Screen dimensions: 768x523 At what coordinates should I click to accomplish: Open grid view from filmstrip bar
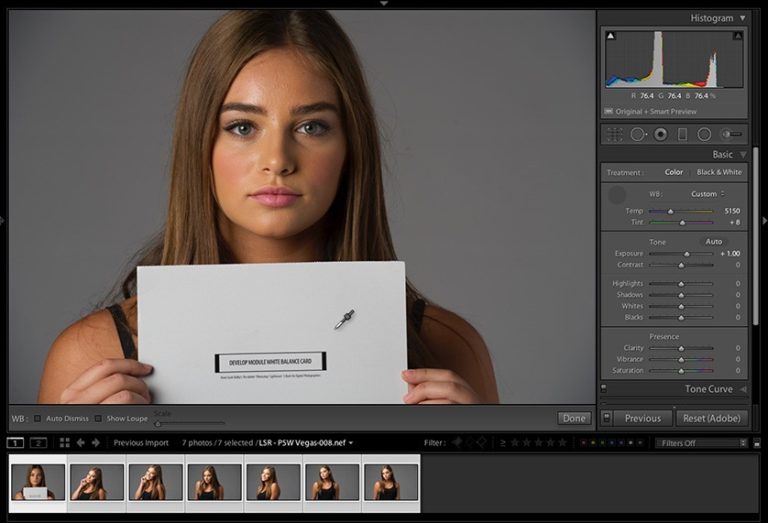tap(65, 442)
